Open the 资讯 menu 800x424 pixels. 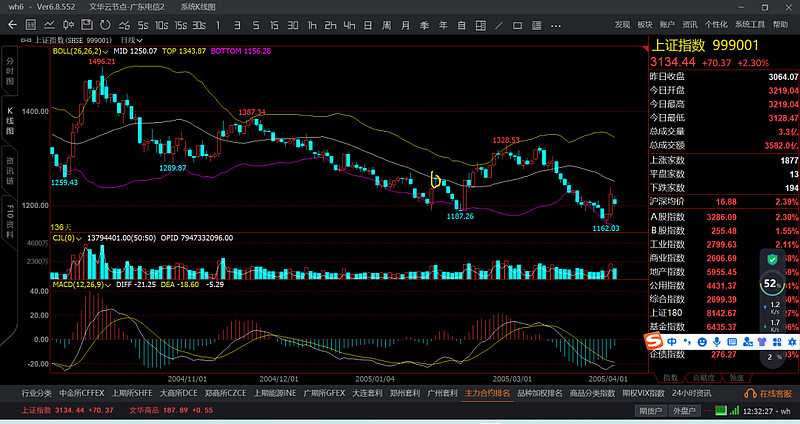click(x=690, y=24)
